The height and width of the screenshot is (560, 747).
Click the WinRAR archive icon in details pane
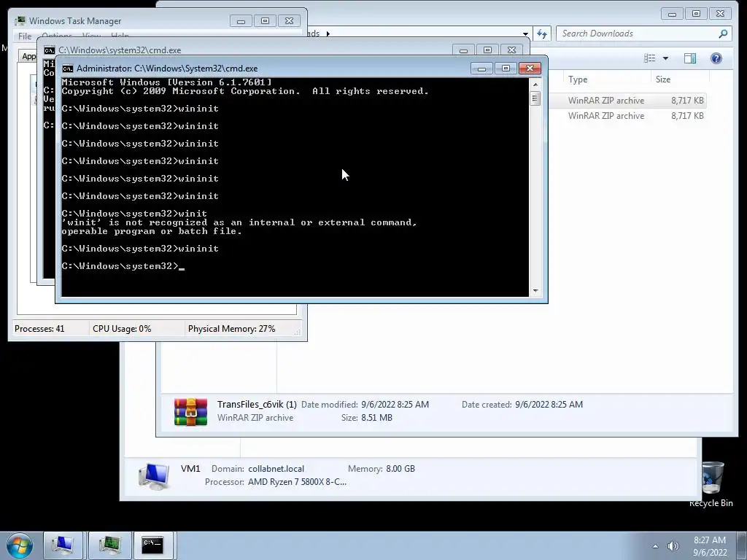(x=190, y=411)
